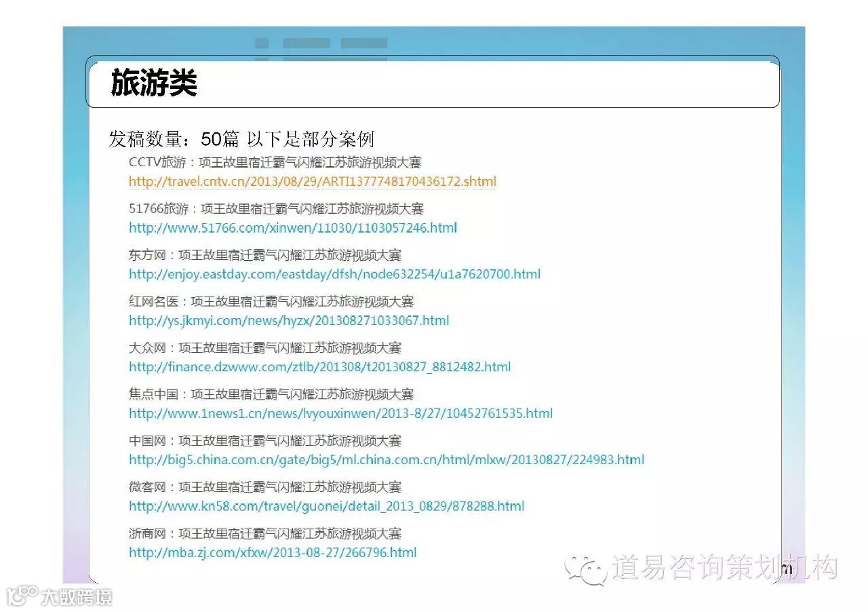Visit the www.1news1.cn lvyouxinwen link
868x612 pixels.
(x=341, y=413)
